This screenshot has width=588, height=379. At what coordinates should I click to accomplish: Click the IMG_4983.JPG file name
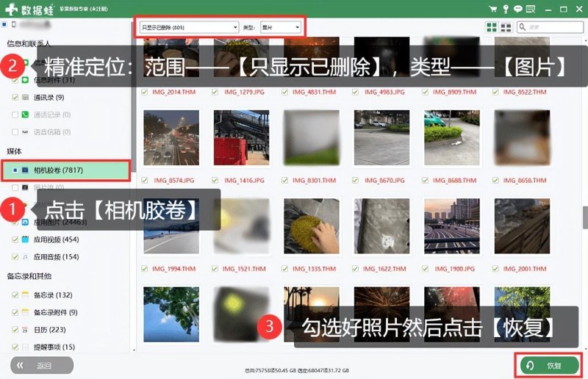tap(384, 92)
